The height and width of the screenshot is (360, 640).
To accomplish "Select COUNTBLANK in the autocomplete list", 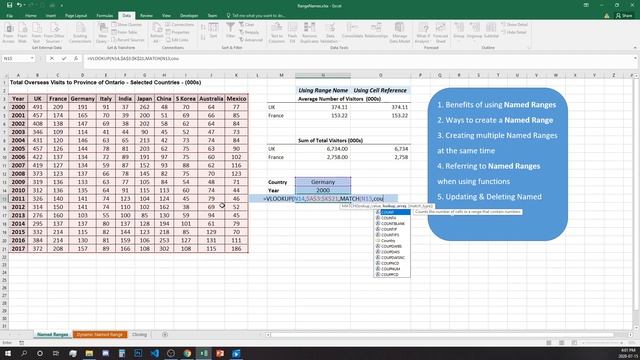I will [392, 224].
